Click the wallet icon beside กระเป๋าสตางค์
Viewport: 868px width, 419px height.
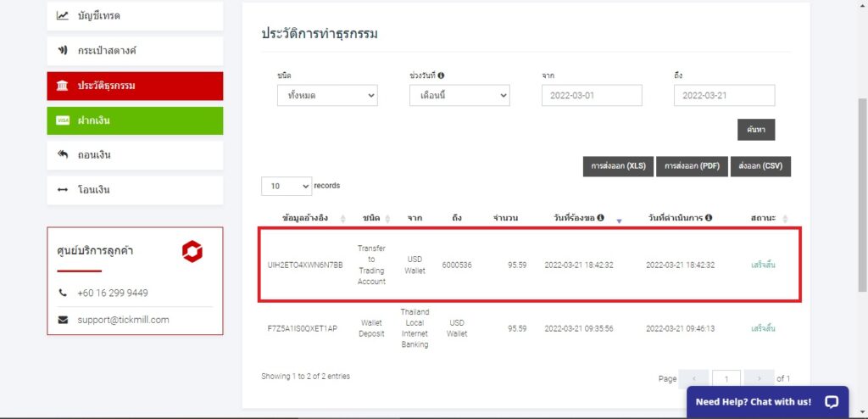[63, 51]
